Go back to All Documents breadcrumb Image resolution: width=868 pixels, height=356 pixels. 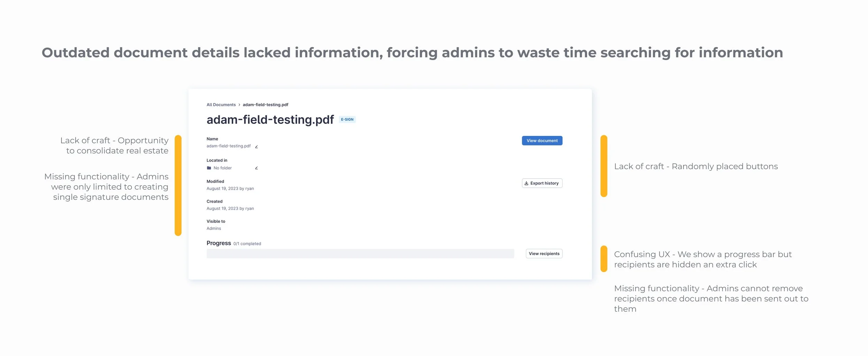click(x=221, y=105)
